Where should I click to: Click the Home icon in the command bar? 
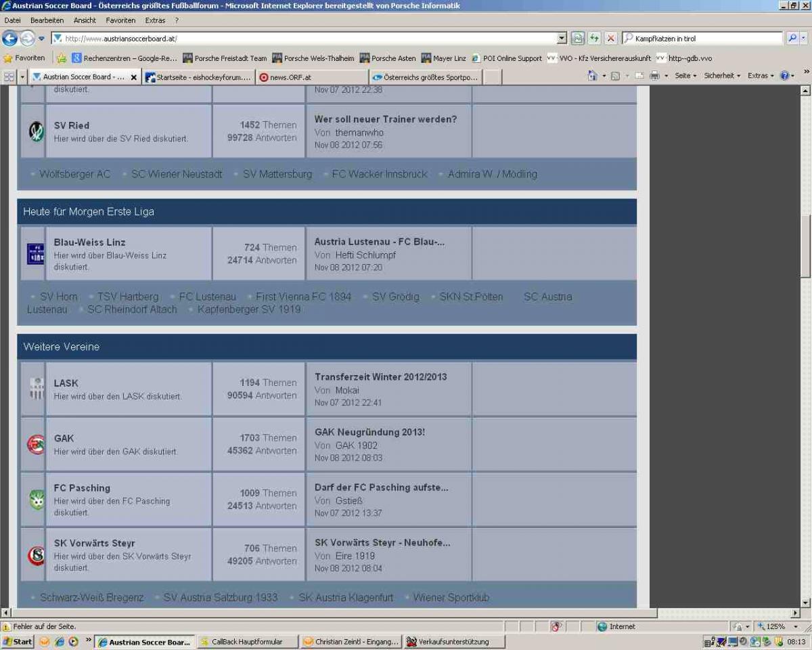tap(593, 76)
